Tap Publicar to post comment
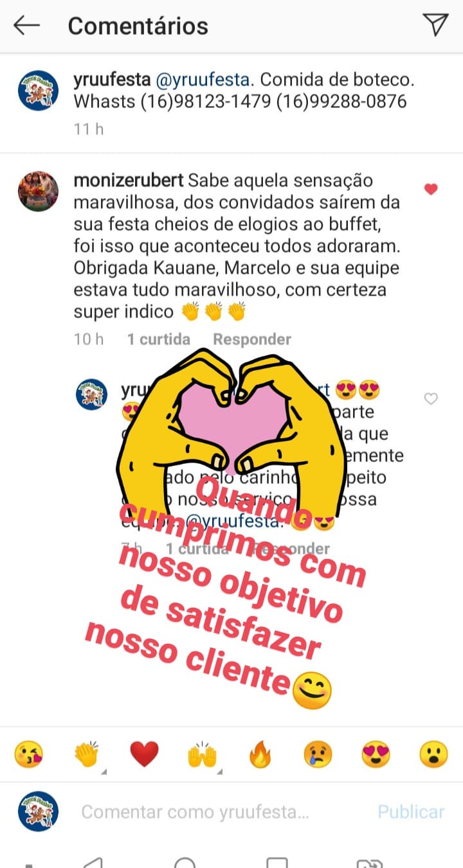The height and width of the screenshot is (868, 463). click(x=411, y=811)
